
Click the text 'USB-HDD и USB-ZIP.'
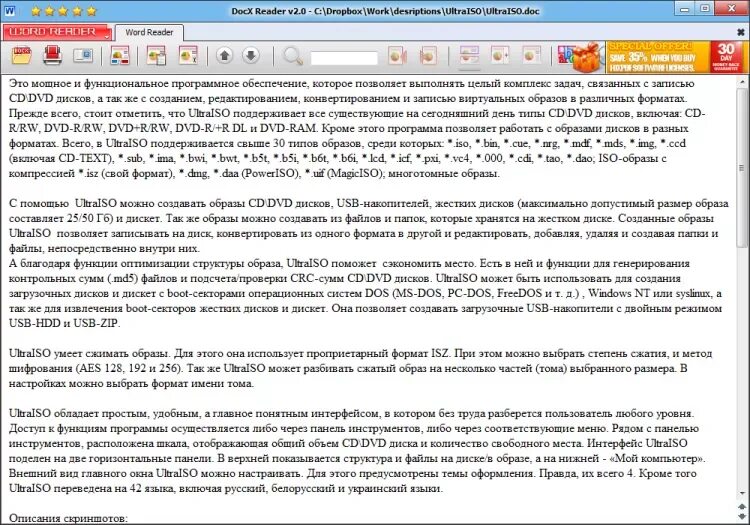(65, 323)
